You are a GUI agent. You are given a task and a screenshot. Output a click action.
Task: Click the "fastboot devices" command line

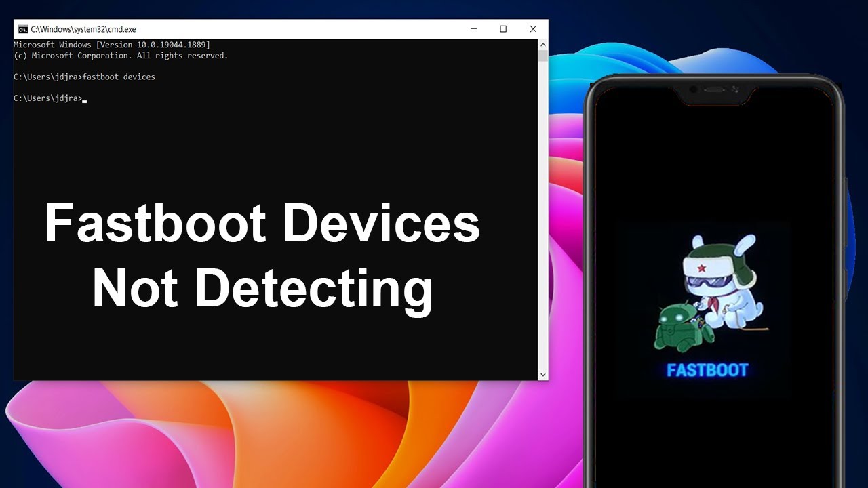[x=84, y=77]
